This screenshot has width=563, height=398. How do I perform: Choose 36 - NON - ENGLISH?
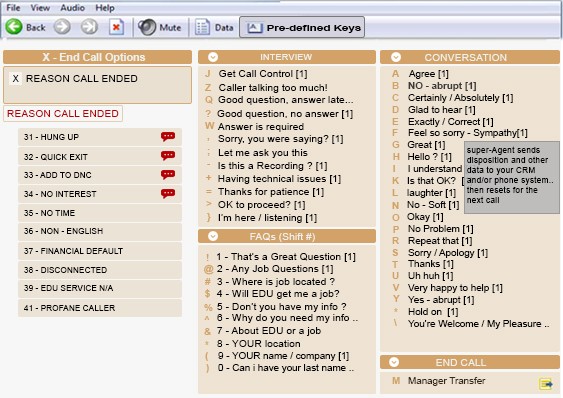pos(100,231)
